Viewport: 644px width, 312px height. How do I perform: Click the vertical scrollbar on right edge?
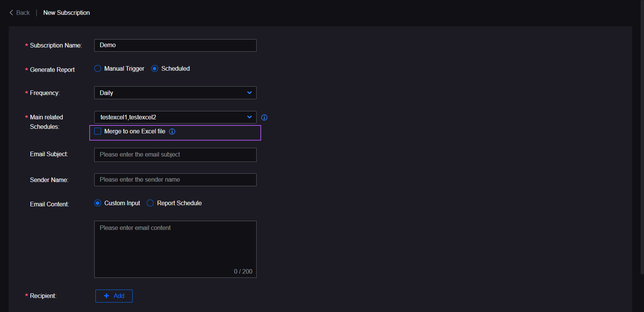coord(642,137)
